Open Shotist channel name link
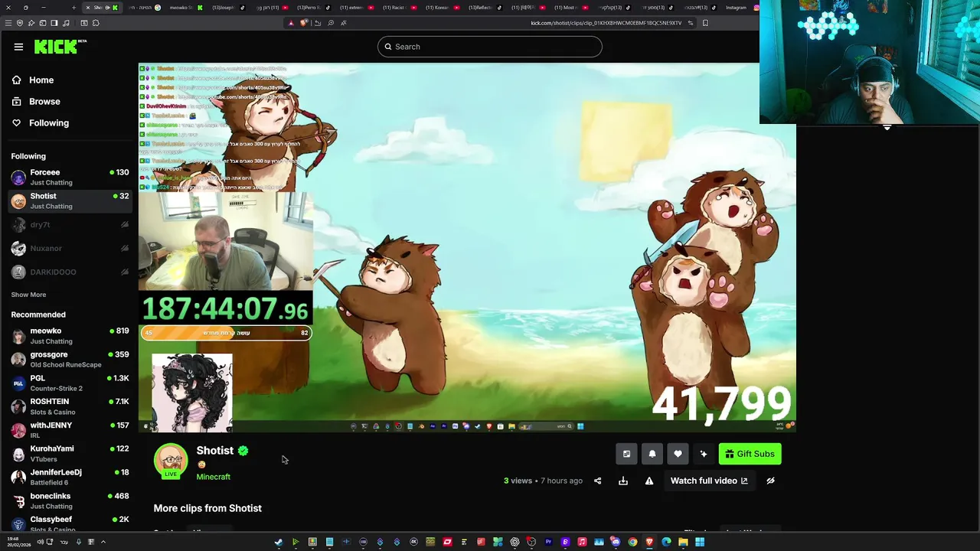This screenshot has height=551, width=980. pos(214,451)
